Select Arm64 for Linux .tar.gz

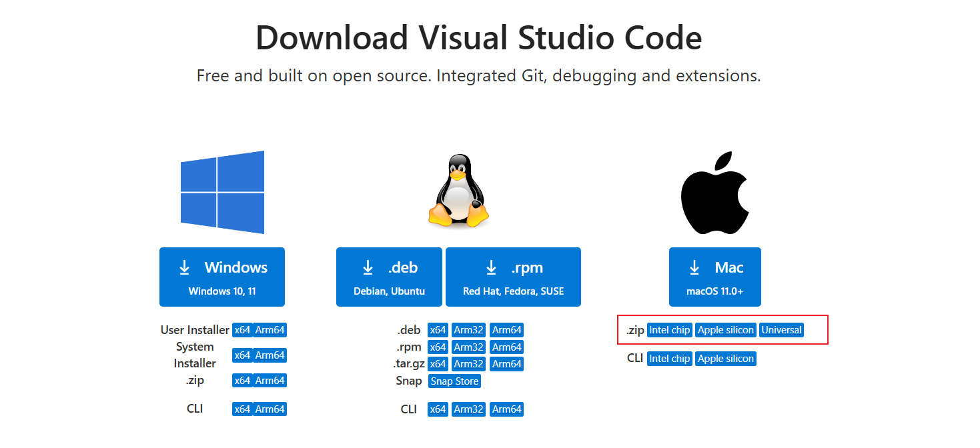(x=506, y=364)
